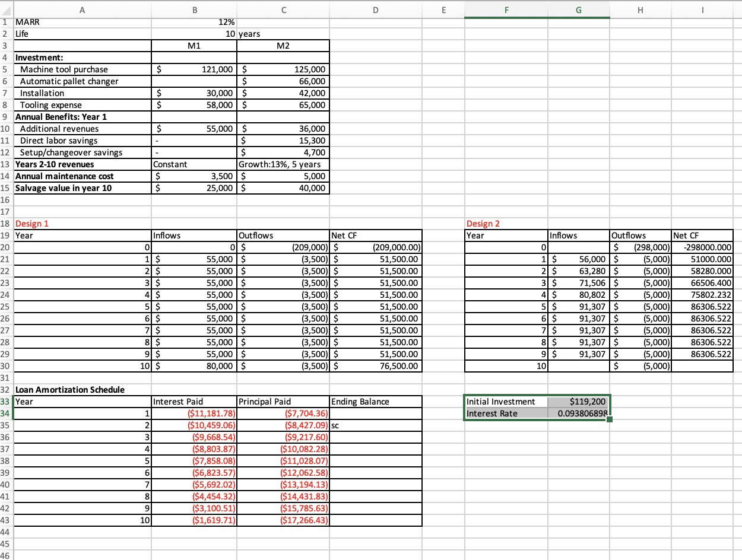Click the cell showing 12% MARR value
Image resolution: width=742 pixels, height=560 pixels.
[195, 22]
